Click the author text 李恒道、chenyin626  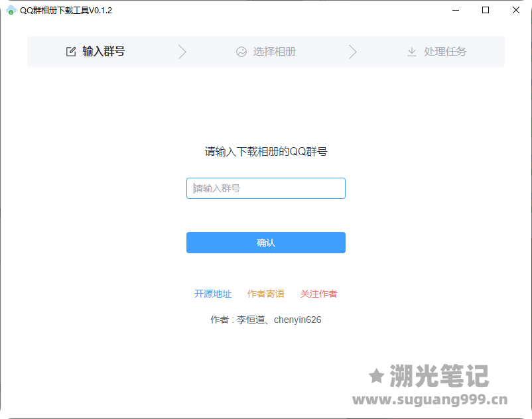(279, 320)
